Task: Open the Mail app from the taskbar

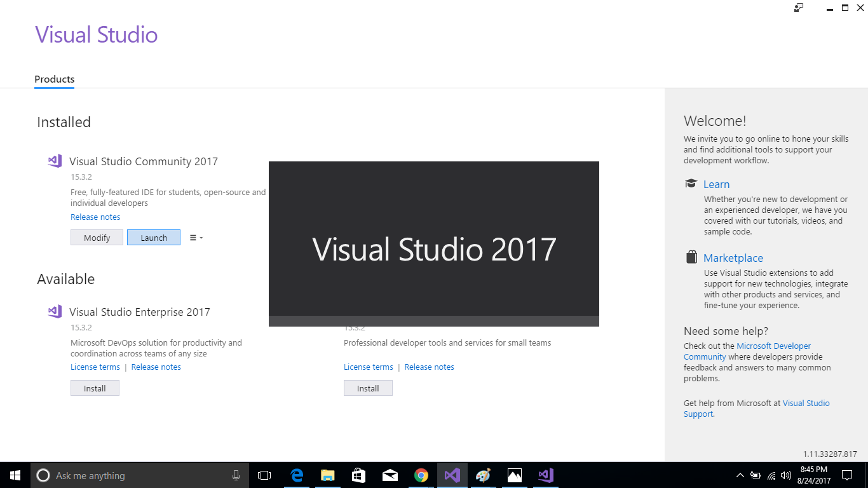Action: (x=390, y=475)
